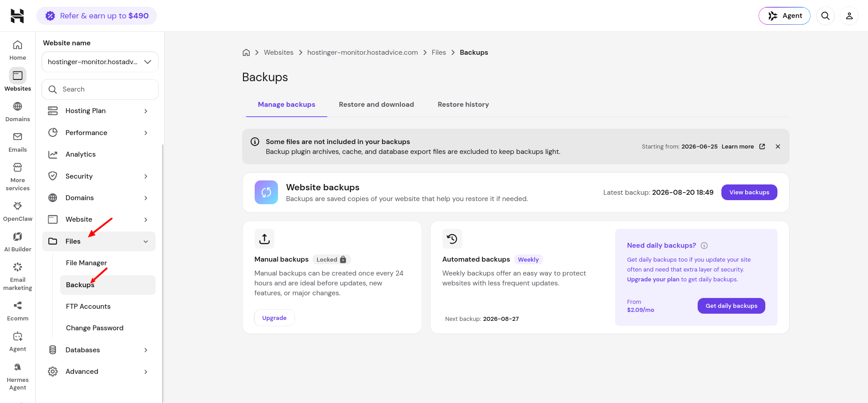Click the Manual backups upload icon
Screen dimensions: 868x403
[265, 239]
